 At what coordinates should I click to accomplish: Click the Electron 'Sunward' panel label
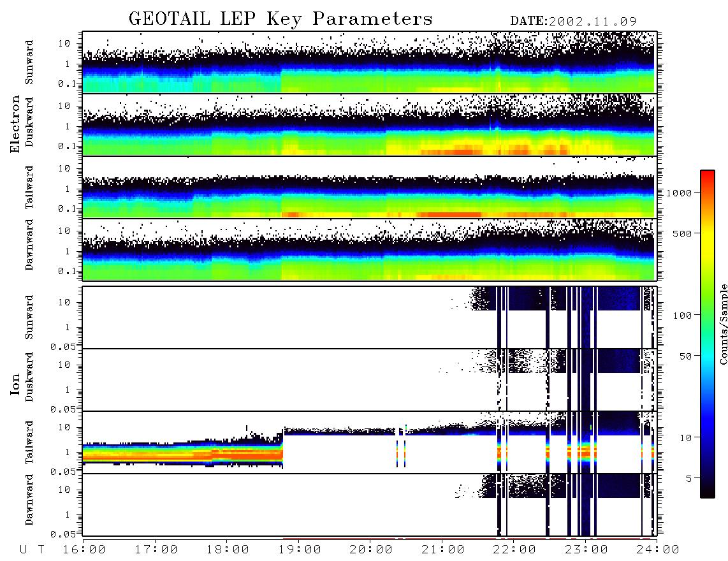coord(29,62)
